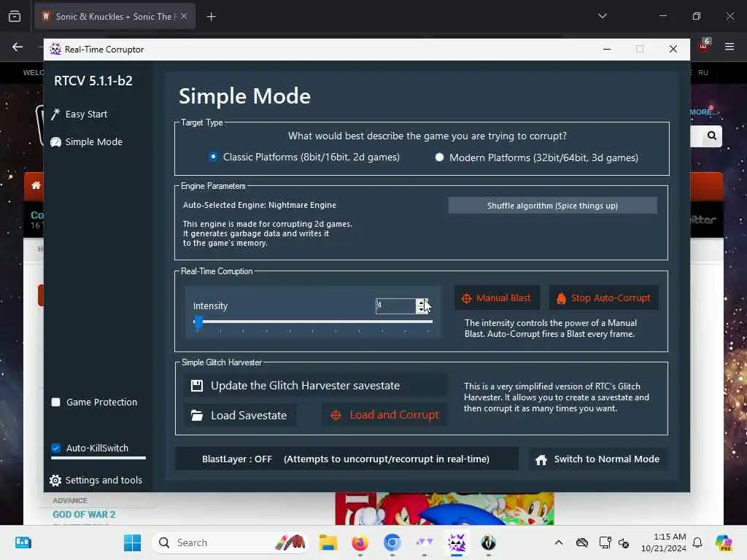
Task: Click the Manual Blast crosshair icon
Action: point(466,298)
